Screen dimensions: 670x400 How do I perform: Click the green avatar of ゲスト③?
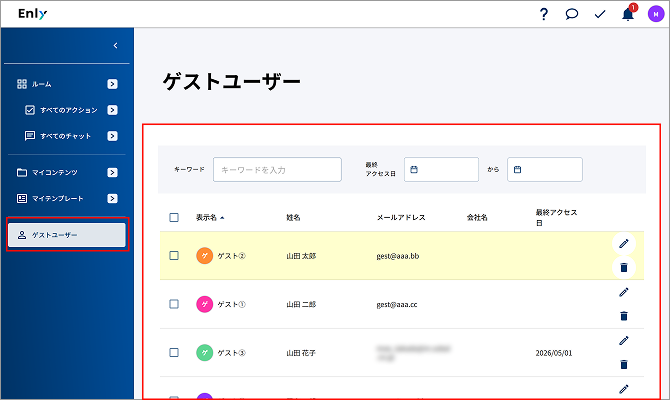205,353
